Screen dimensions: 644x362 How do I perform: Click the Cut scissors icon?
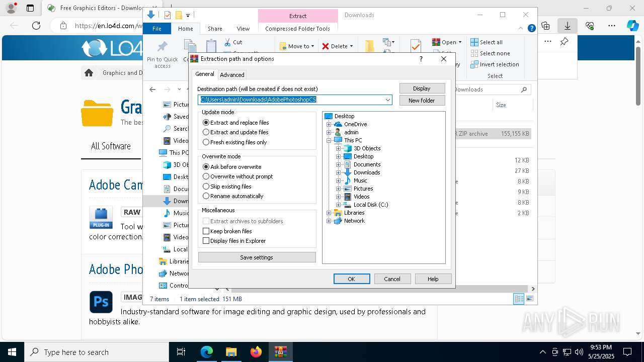pyautogui.click(x=227, y=42)
